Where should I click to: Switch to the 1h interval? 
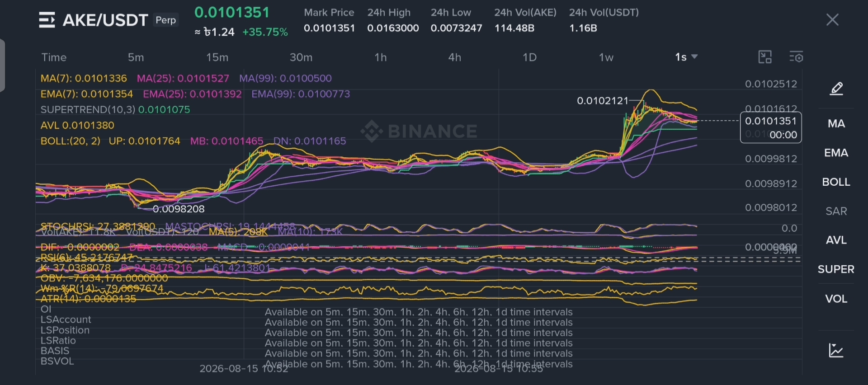[381, 57]
